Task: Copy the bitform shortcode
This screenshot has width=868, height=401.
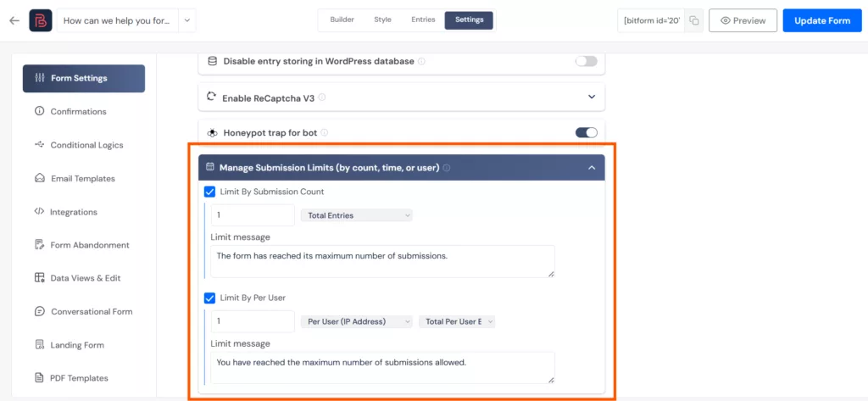Action: pos(693,20)
